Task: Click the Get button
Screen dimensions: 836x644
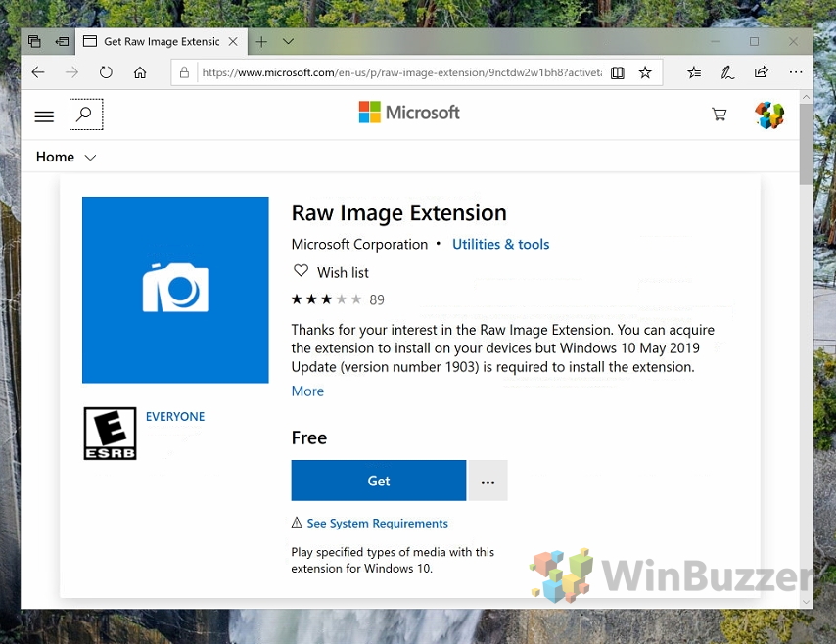Action: [x=379, y=481]
